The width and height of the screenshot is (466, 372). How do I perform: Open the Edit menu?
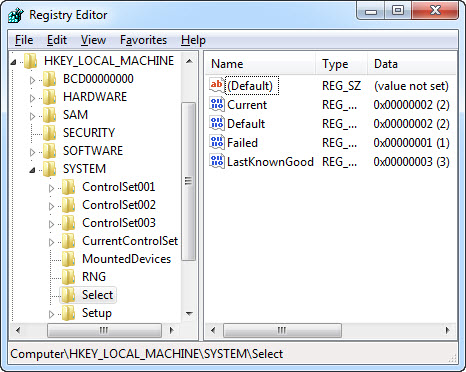57,40
